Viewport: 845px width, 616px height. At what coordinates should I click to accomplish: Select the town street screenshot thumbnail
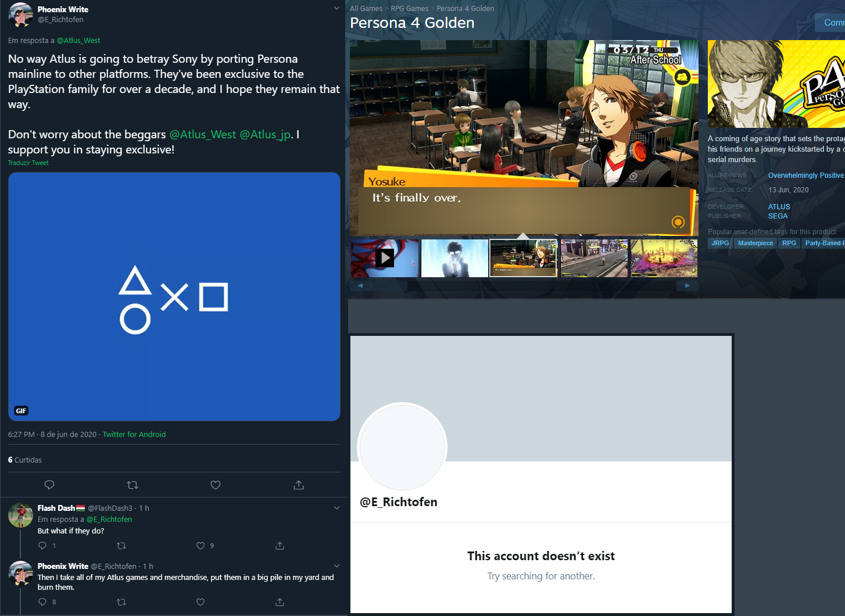coord(594,258)
